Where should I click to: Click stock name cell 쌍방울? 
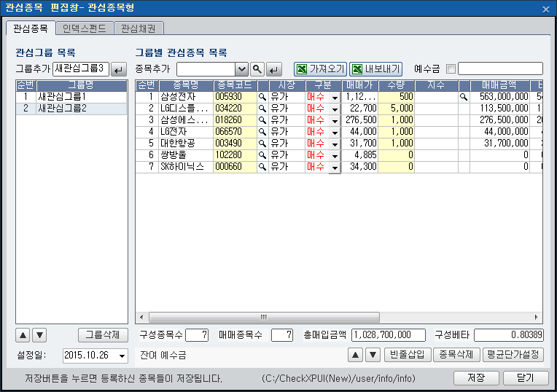point(186,155)
